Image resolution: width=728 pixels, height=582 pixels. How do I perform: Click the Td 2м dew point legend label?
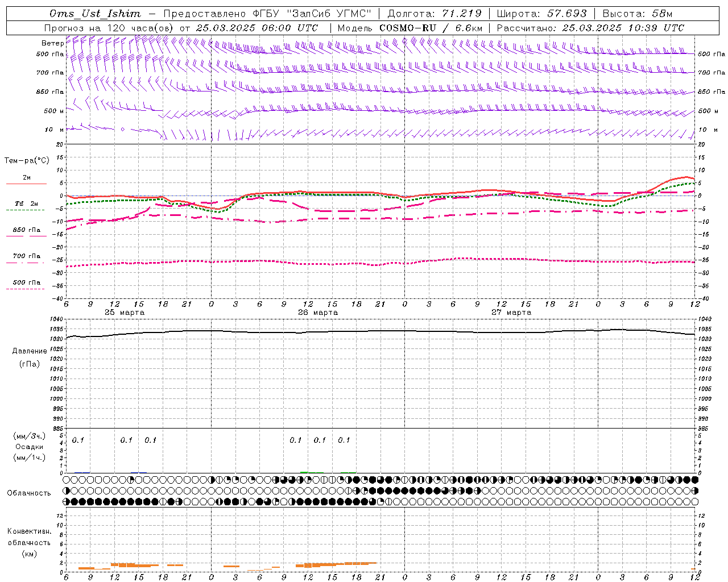pyautogui.click(x=27, y=203)
